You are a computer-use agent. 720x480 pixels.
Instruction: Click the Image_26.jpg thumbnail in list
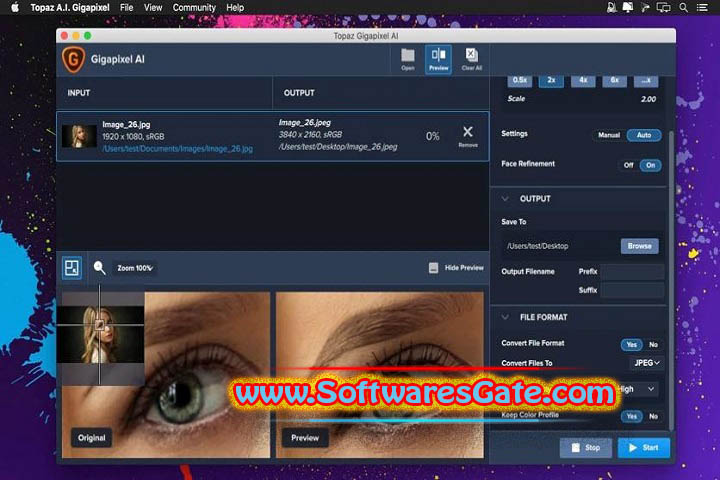pos(79,136)
